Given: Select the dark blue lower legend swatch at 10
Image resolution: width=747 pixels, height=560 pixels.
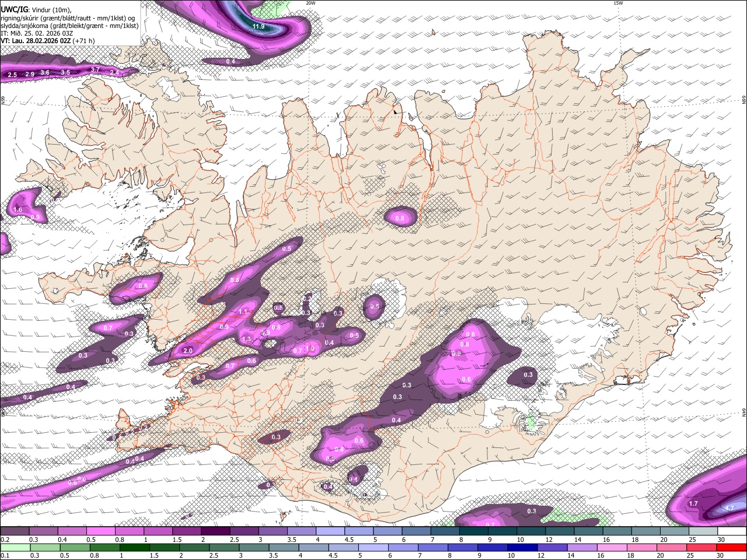Looking at the screenshot, I should tap(522, 547).
